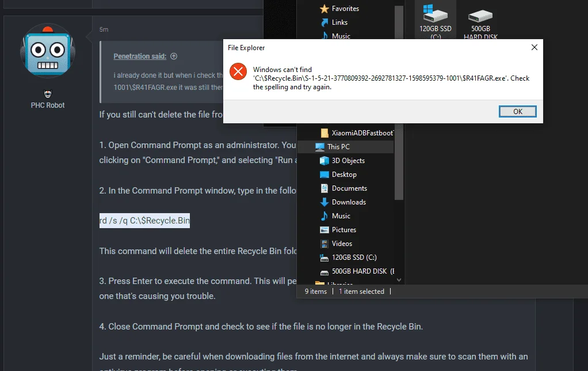Open Pictures under This PC
This screenshot has height=371, width=588.
(x=344, y=230)
